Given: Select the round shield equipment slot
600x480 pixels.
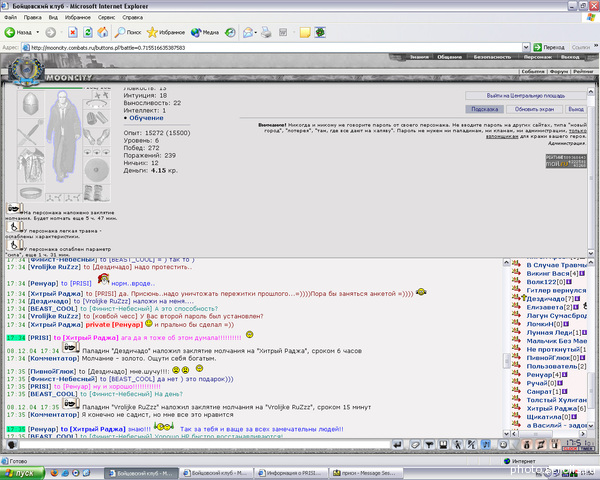Looking at the screenshot, I should 97,169.
